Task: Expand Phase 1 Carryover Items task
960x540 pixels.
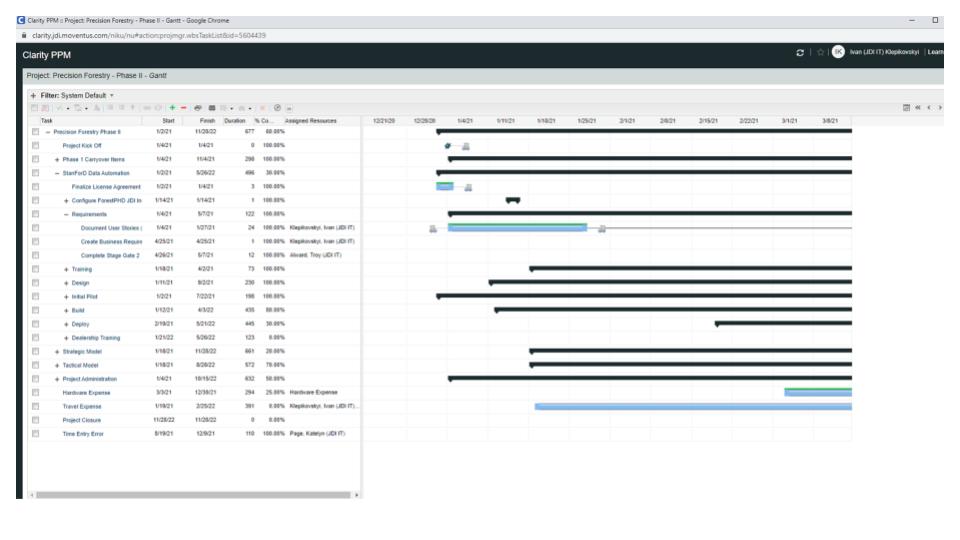Action: [x=57, y=159]
